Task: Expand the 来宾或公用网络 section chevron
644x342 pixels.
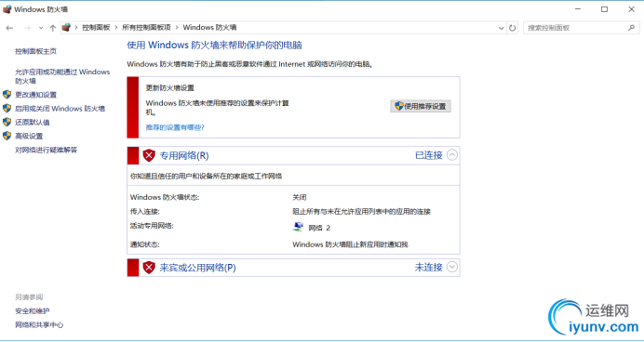Action: click(451, 267)
